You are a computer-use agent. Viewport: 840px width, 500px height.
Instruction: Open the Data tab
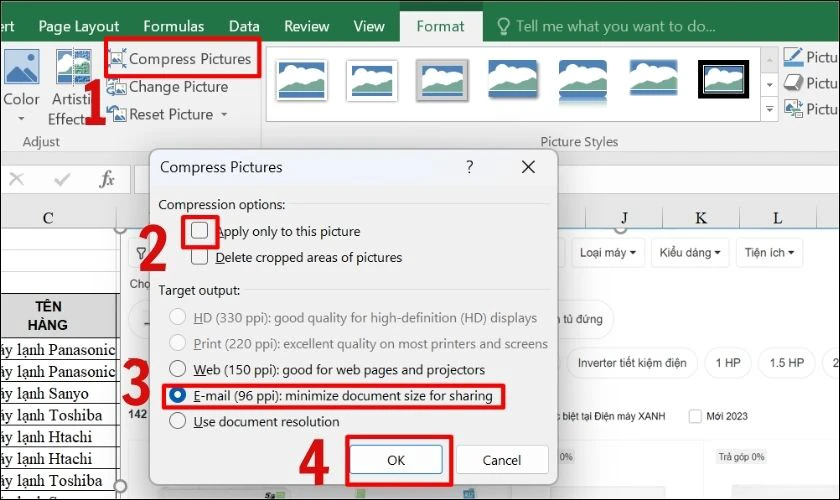click(x=244, y=26)
